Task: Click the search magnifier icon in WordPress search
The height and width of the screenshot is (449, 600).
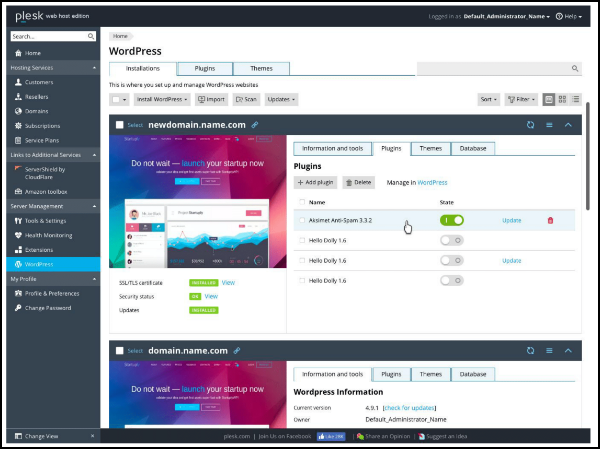Action: click(x=575, y=69)
